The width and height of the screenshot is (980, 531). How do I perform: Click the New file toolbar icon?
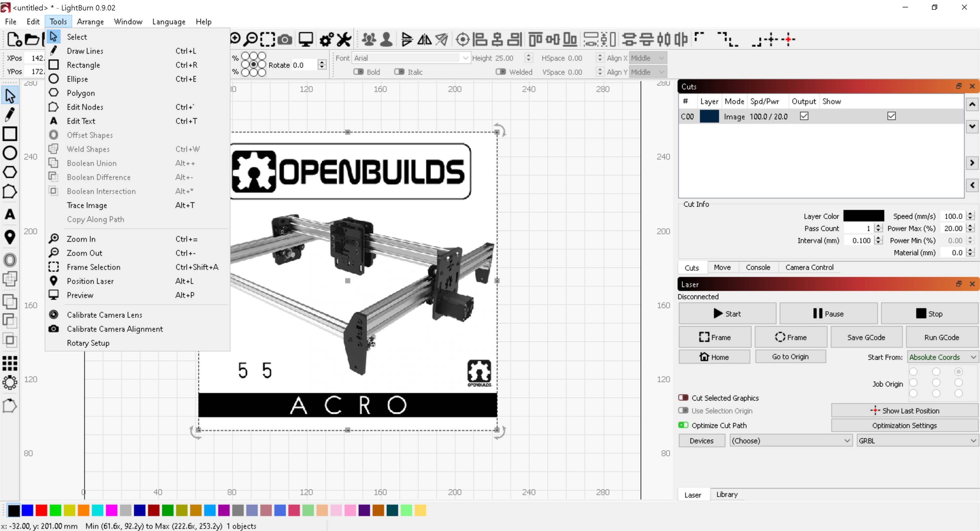pyautogui.click(x=14, y=39)
